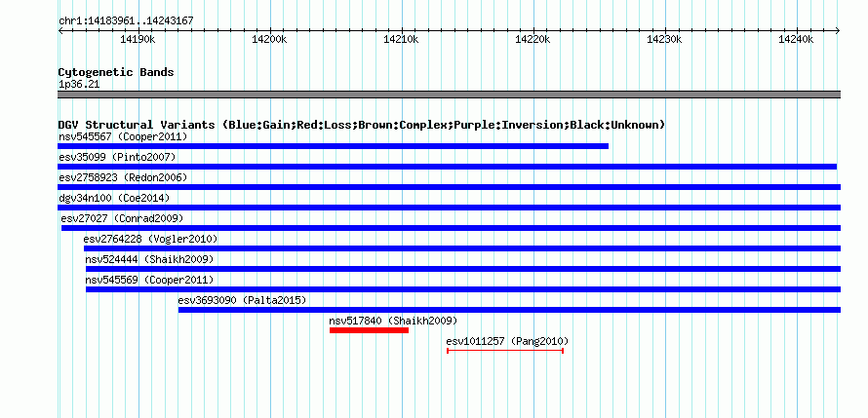Click the DGV Structural Variants track title
The image size is (868, 418).
362,125
